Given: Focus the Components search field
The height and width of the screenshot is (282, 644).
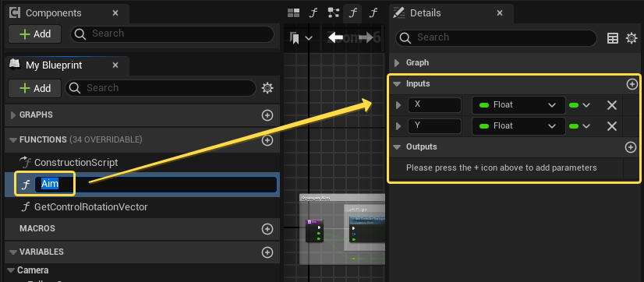Looking at the screenshot, I should 172,34.
